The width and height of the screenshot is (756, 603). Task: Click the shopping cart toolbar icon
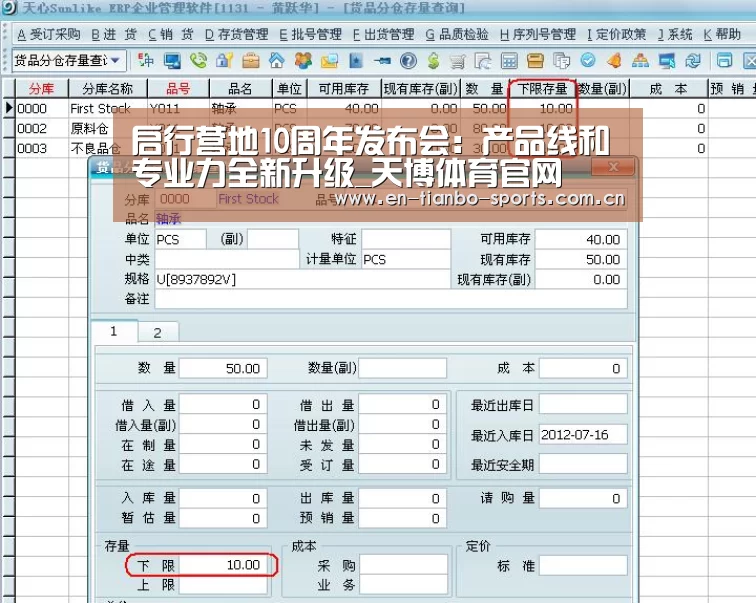[x=458, y=61]
